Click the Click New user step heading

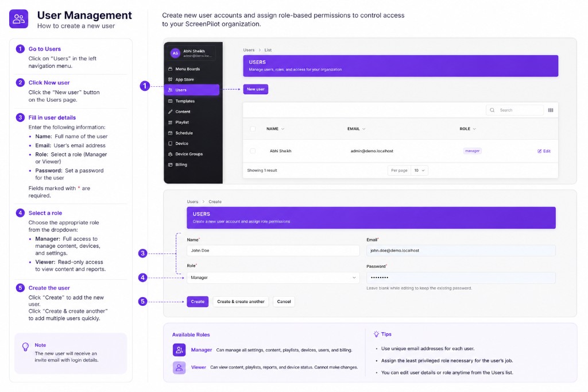pos(49,83)
